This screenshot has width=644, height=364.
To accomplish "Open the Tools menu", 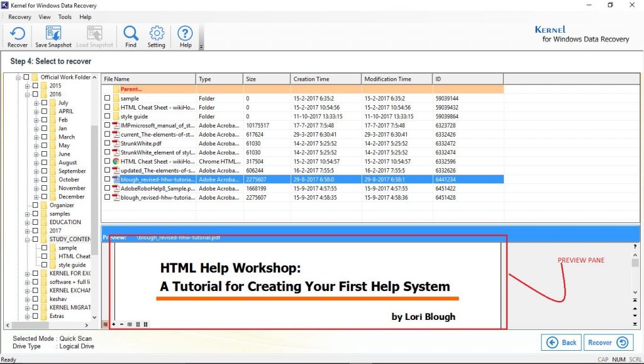I will click(x=64, y=17).
